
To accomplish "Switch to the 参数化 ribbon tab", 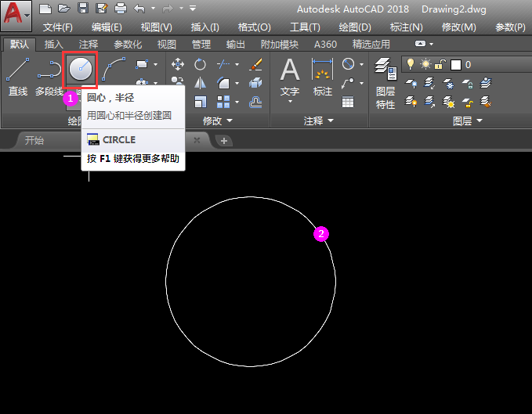I will pos(128,45).
